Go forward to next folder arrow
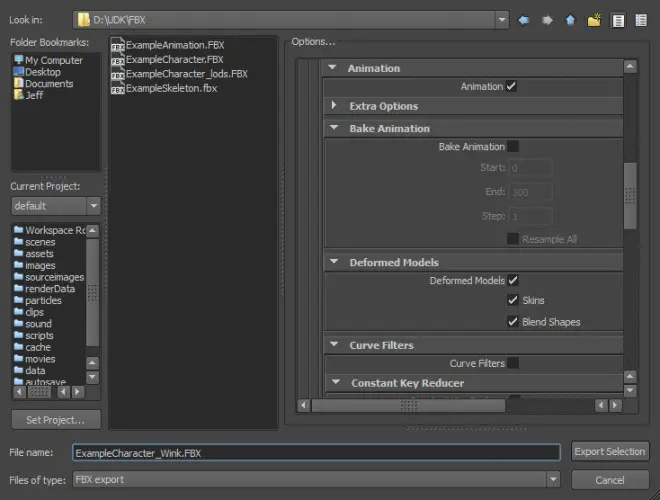 tap(547, 20)
